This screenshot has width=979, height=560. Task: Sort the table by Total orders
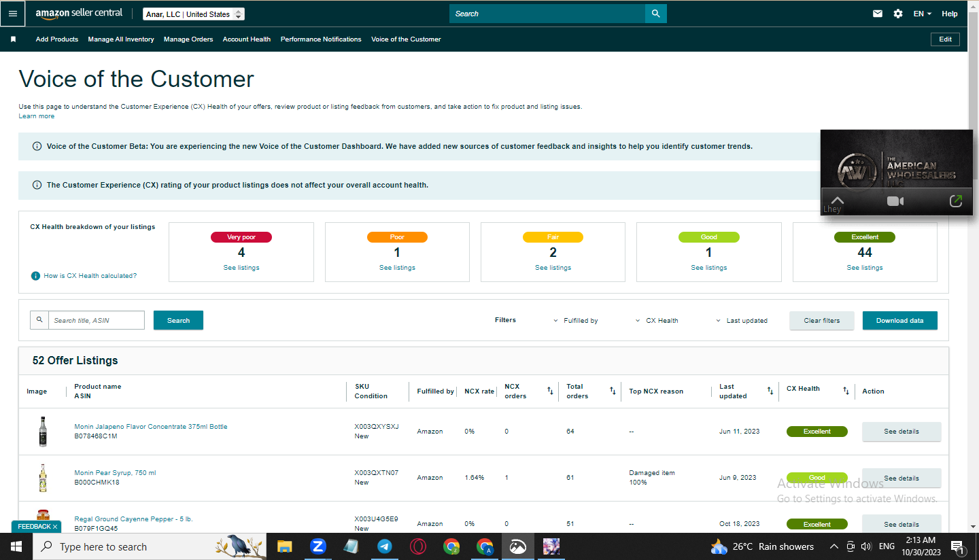click(613, 391)
